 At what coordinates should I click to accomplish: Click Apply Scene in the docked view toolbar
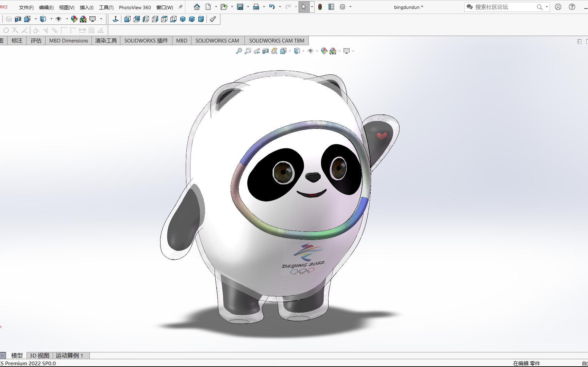(83, 19)
